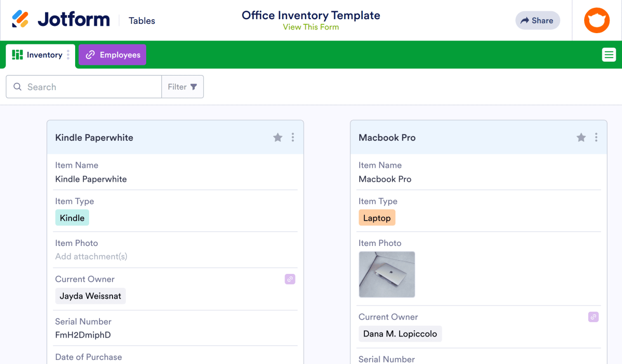Screen dimensions: 622x364
Task: Click the magnifier icon in the search box
Action: [x=18, y=86]
